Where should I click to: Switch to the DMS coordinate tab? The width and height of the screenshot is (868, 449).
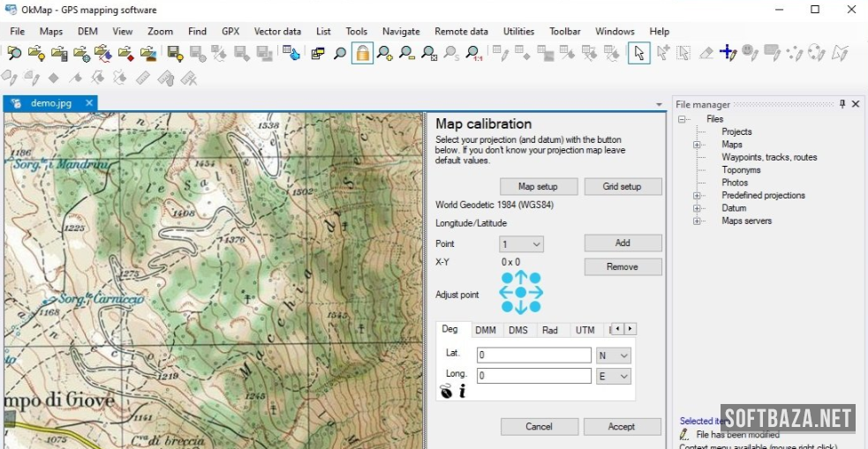point(517,330)
